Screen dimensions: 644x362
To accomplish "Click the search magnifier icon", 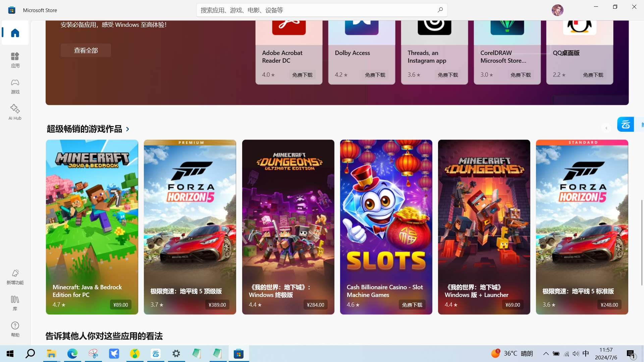I will [440, 10].
